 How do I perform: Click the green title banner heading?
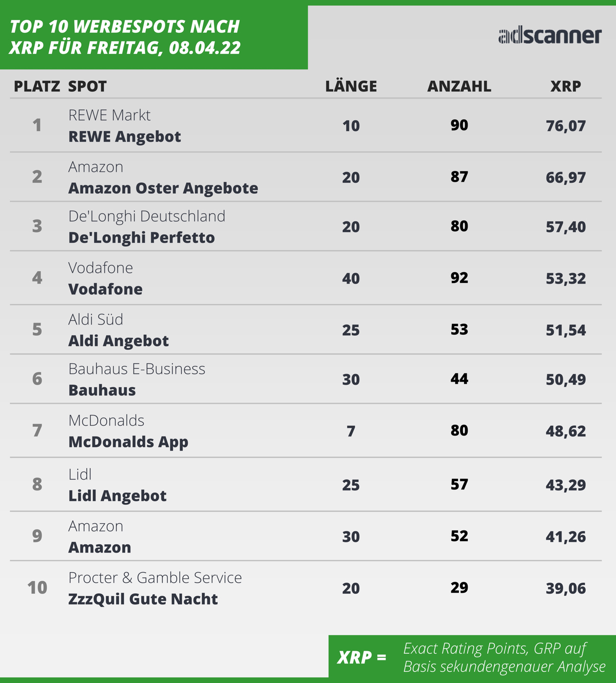pos(125,37)
